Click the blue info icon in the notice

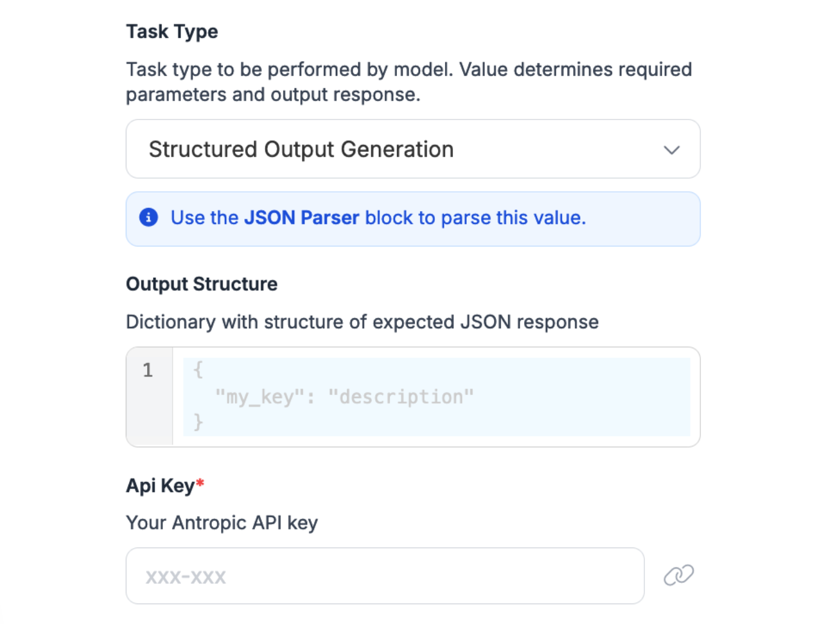[148, 217]
